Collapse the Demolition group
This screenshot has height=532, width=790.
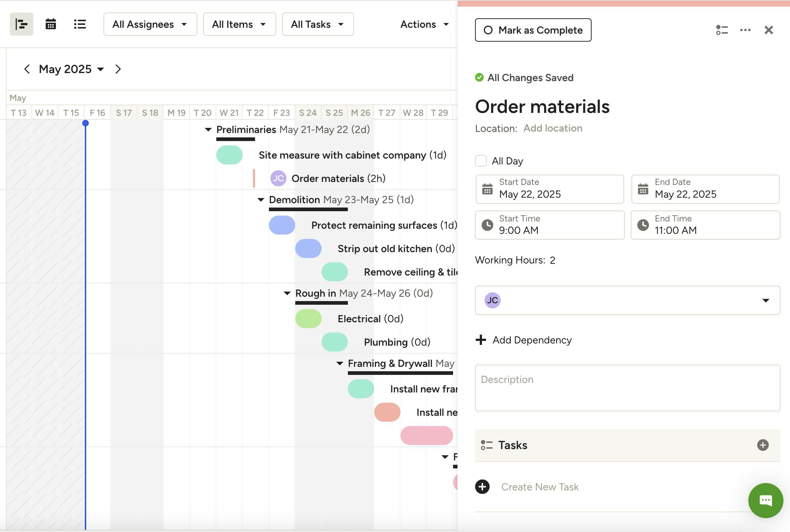point(261,200)
